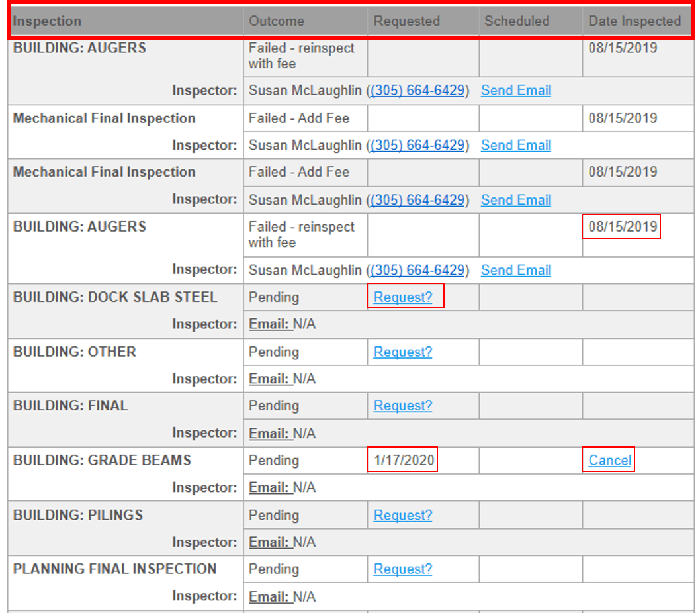
Task: Request inspection for BUILDING: PILINGS
Action: tap(402, 514)
